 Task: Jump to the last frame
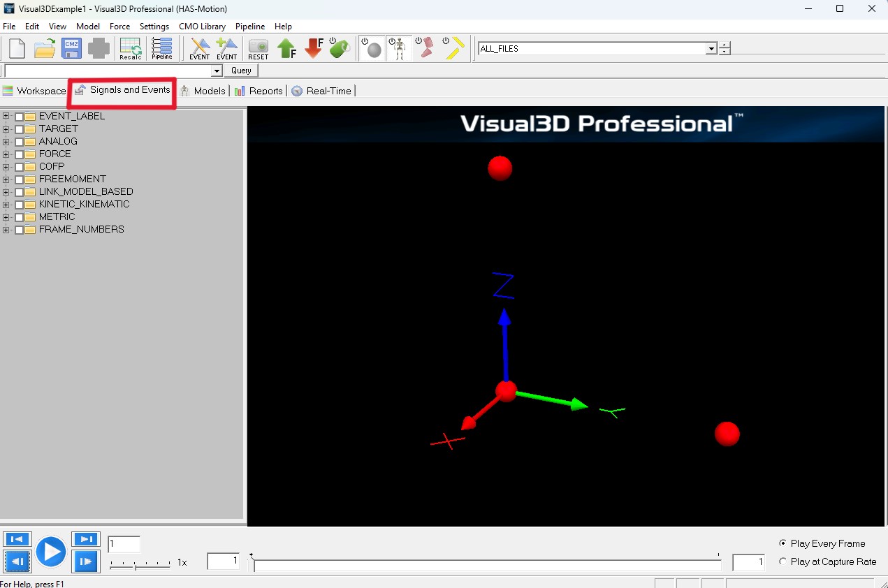click(x=86, y=539)
